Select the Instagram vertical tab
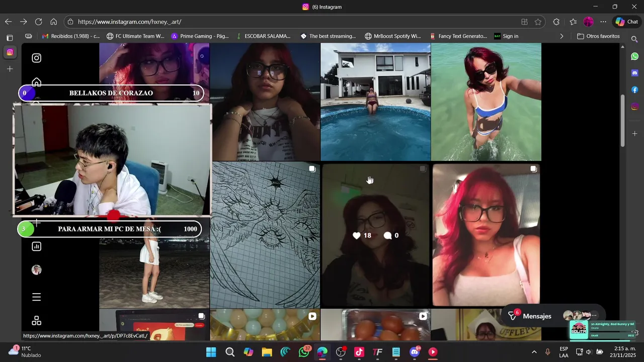Image resolution: width=644 pixels, height=362 pixels. [x=10, y=52]
